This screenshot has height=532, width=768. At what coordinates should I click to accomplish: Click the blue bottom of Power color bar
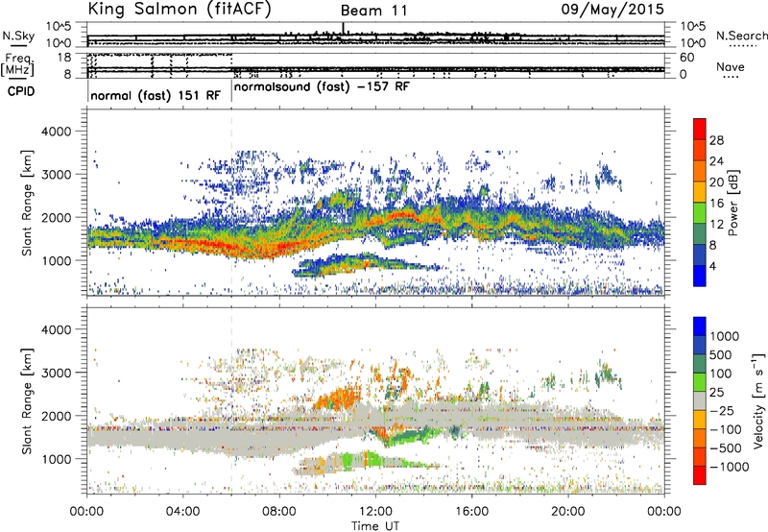point(700,276)
